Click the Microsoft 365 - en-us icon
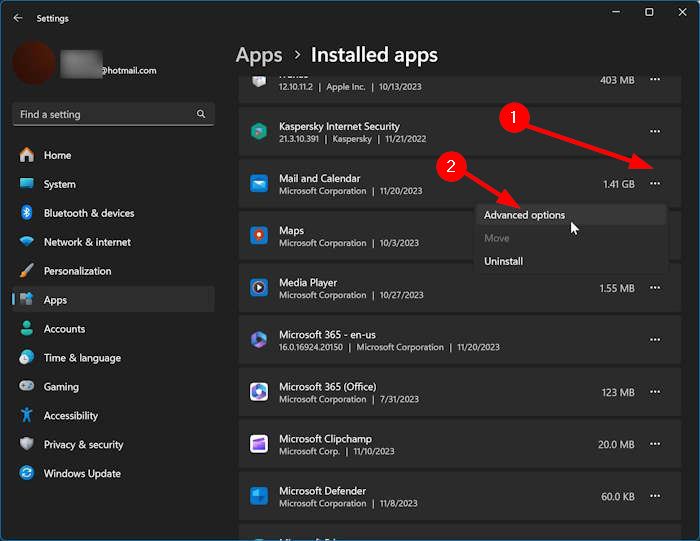The width and height of the screenshot is (700, 541). [x=259, y=340]
